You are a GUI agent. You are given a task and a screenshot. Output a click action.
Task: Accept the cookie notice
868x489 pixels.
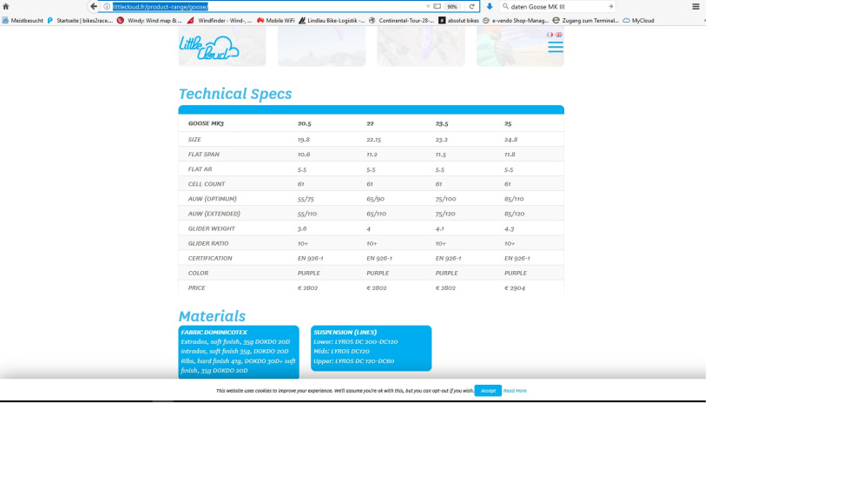(x=488, y=391)
